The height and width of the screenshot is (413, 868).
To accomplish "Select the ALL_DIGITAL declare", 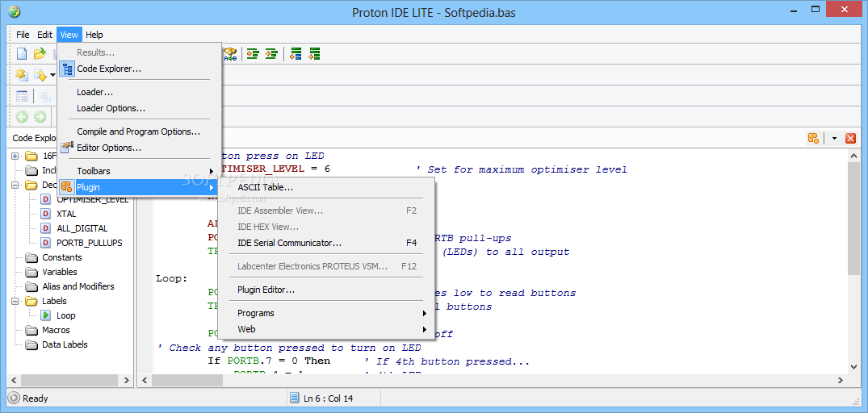I will pos(82,228).
